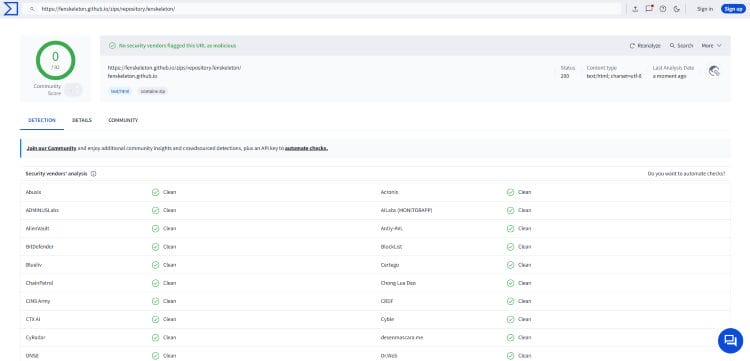Switch to the DETECTION tab

[42, 120]
